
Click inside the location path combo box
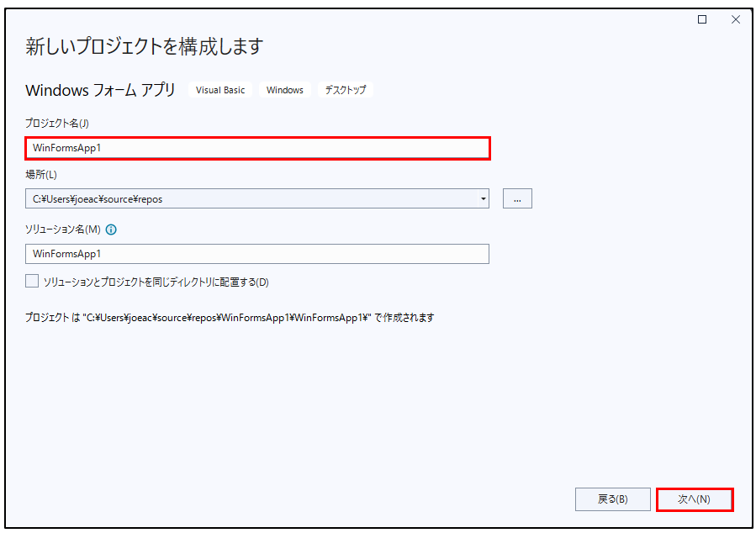(x=252, y=199)
